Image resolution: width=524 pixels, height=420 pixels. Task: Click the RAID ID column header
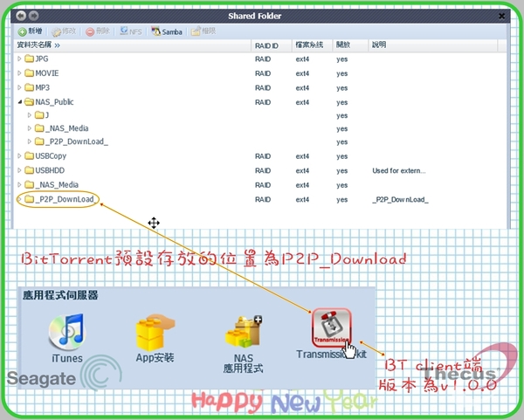pos(266,45)
